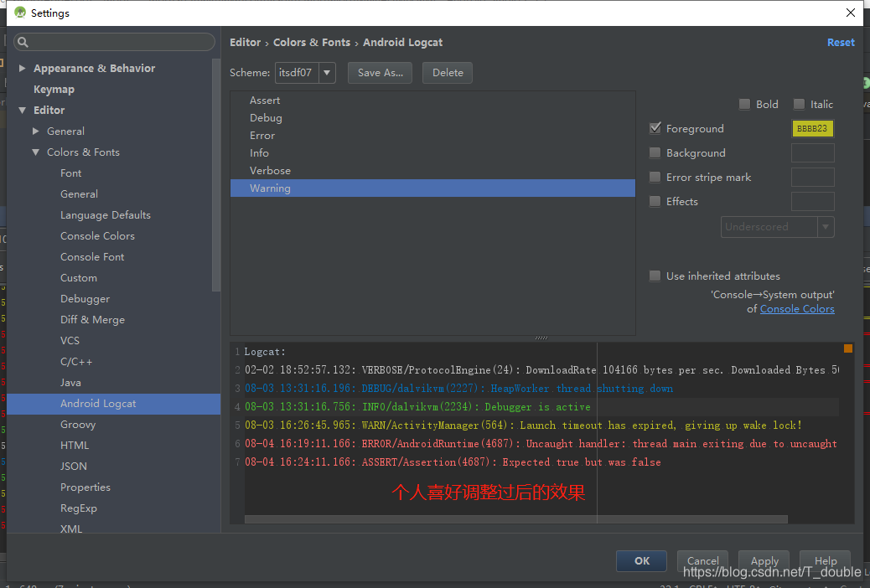Select Debug in the log level list
Screen dimensions: 870x588
432,118
